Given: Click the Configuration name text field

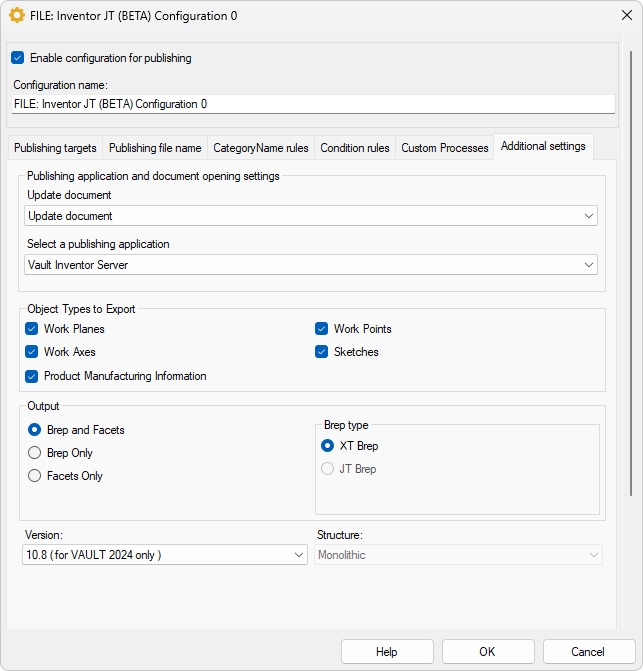Looking at the screenshot, I should click(313, 104).
